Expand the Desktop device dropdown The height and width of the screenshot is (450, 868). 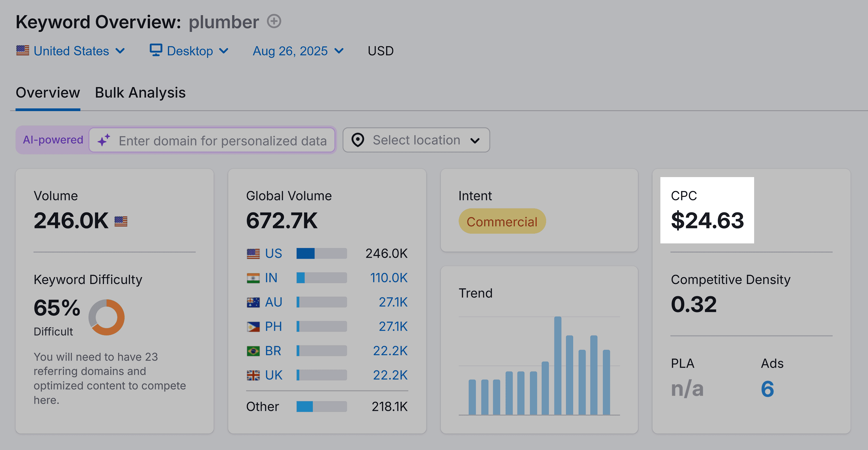point(190,51)
